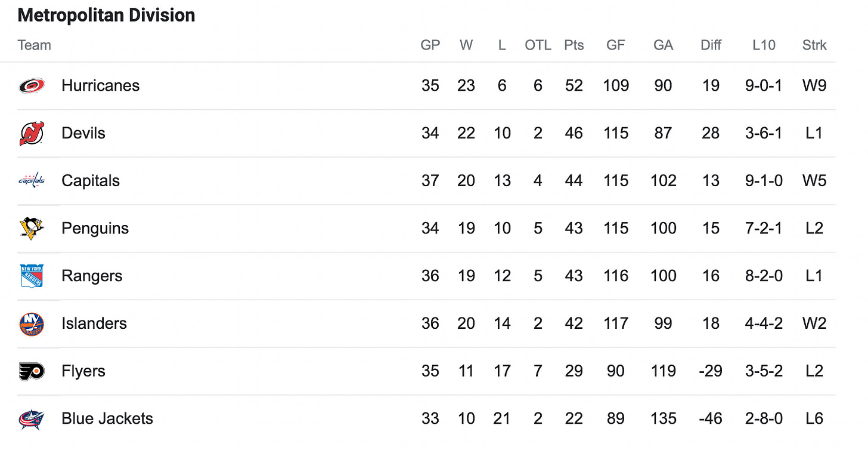Open the Devils team name link
The width and height of the screenshot is (868, 450).
(83, 133)
